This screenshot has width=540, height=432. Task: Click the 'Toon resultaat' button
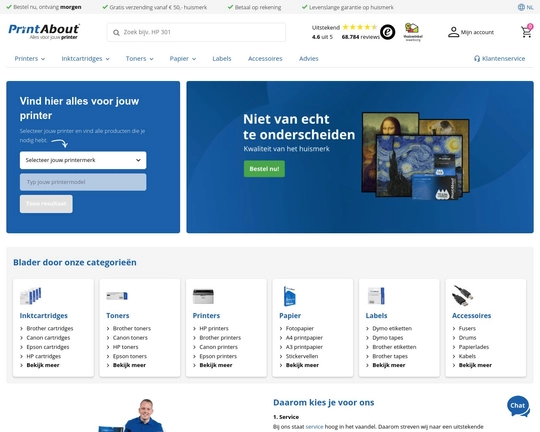click(46, 204)
